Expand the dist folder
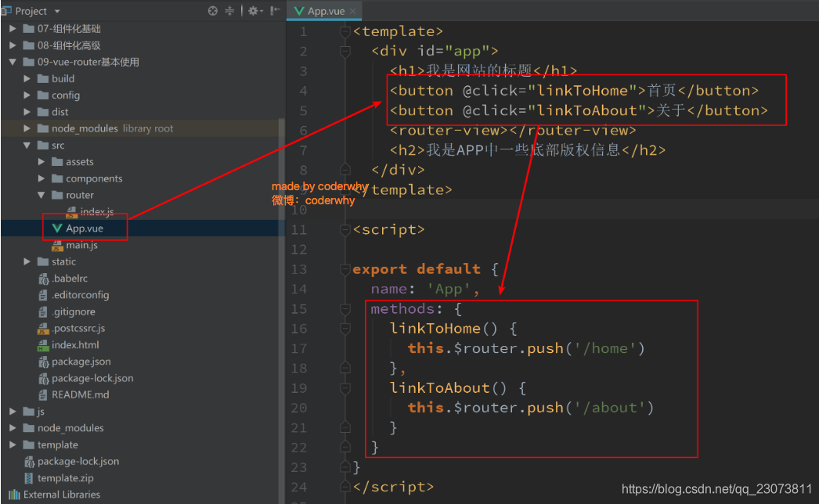 [27, 112]
